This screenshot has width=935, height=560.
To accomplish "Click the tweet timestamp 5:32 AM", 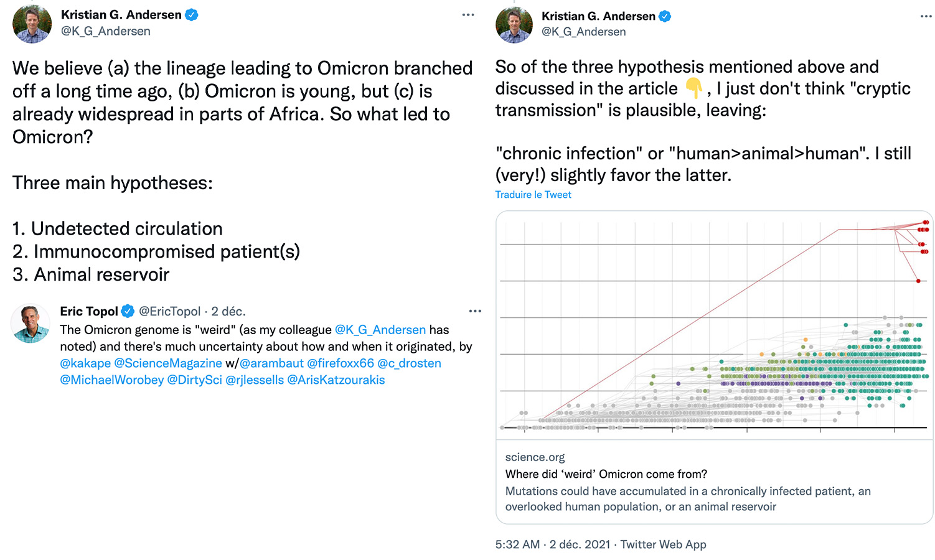I will (517, 544).
